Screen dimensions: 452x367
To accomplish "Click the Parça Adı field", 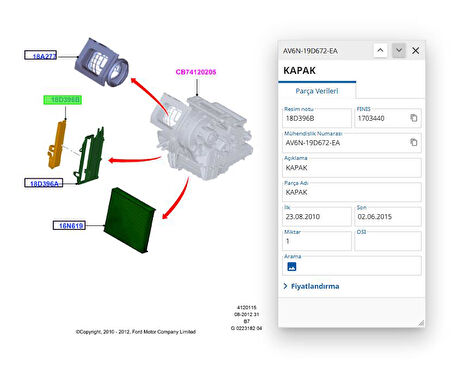I will pos(352,192).
